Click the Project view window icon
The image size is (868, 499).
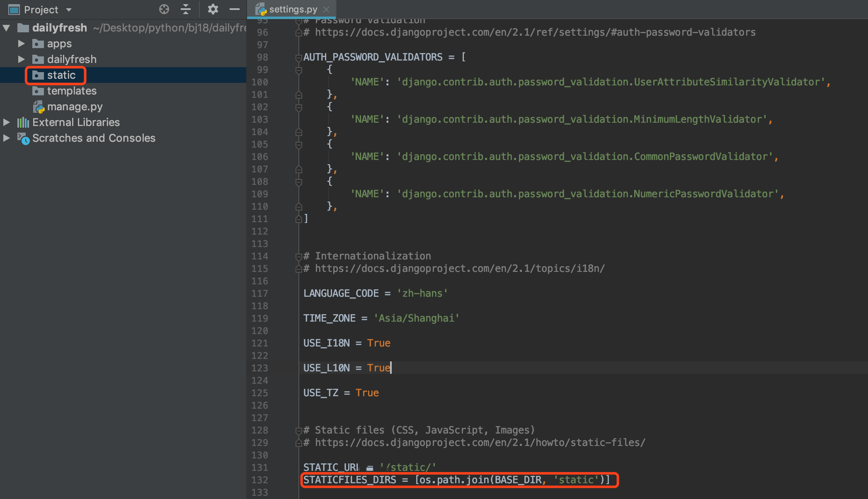pyautogui.click(x=14, y=9)
